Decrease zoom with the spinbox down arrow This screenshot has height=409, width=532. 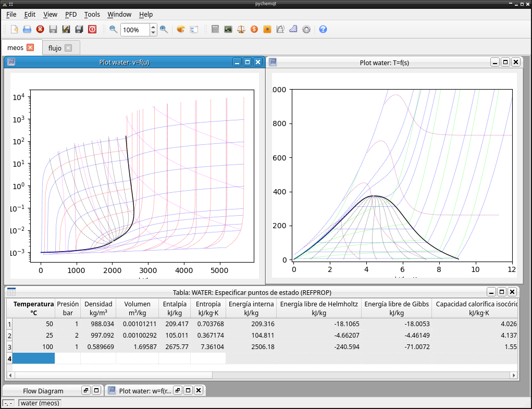click(153, 32)
